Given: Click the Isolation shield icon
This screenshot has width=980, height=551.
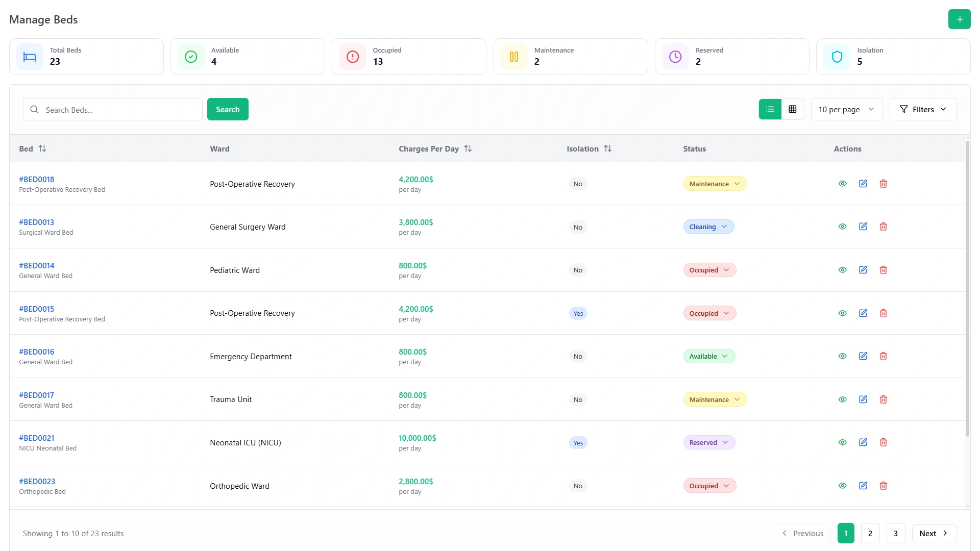Looking at the screenshot, I should coord(837,57).
